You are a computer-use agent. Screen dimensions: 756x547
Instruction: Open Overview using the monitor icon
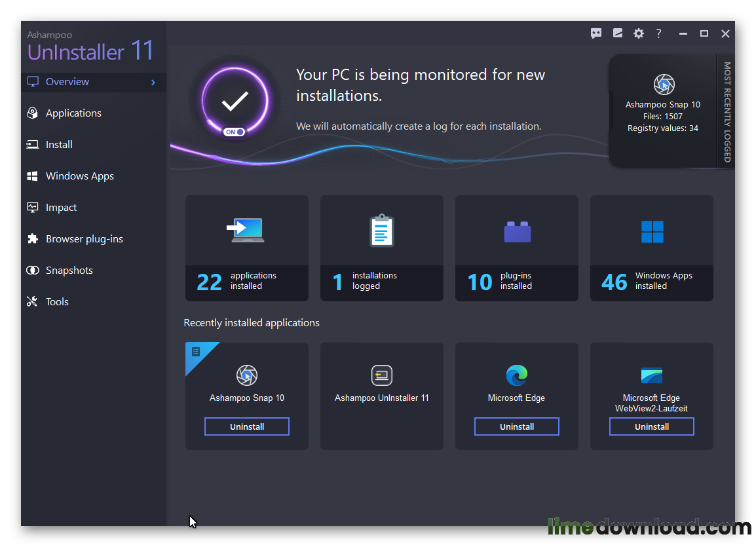coord(33,82)
